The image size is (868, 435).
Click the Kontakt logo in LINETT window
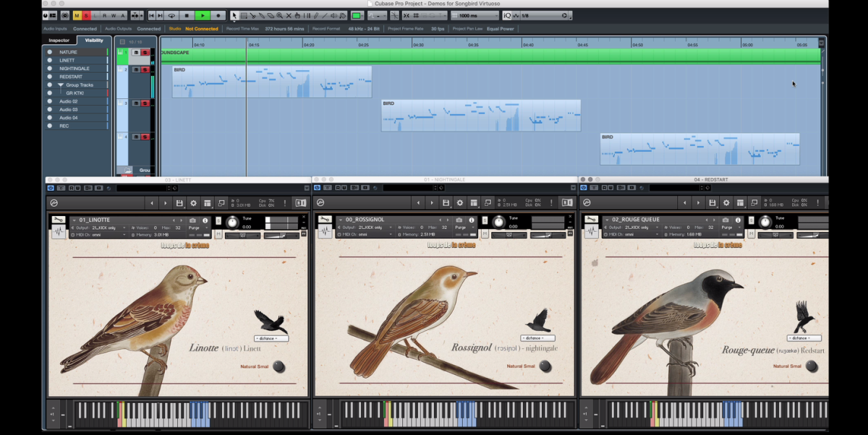pyautogui.click(x=54, y=203)
